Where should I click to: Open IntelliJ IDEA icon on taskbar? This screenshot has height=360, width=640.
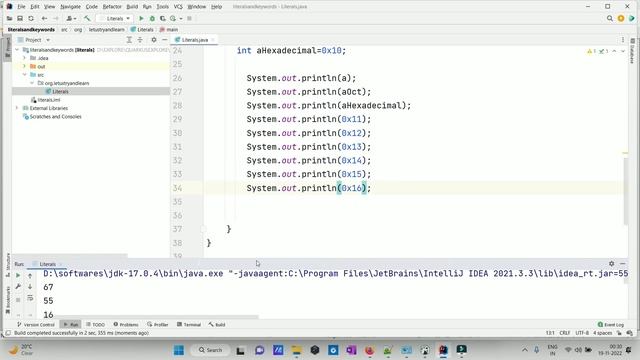(443, 350)
